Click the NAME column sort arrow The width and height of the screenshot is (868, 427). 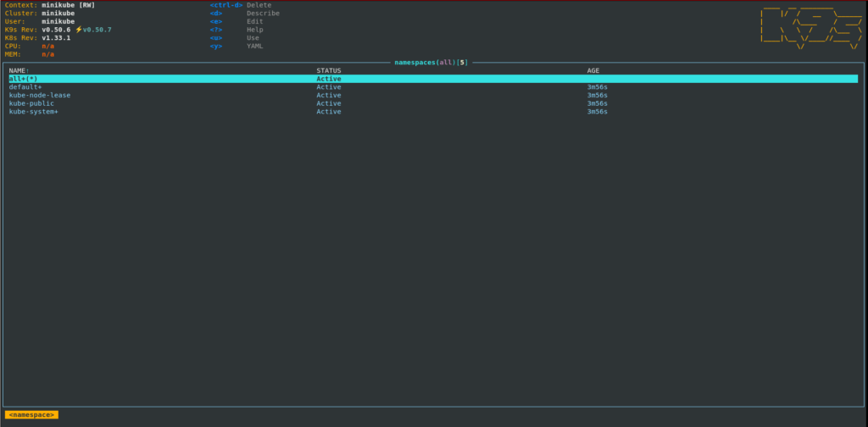click(29, 70)
